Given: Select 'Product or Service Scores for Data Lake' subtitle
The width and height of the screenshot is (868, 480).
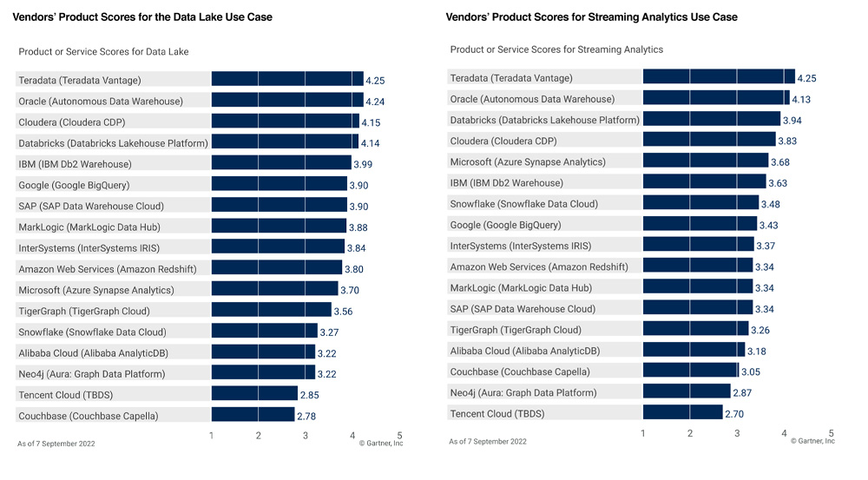Looking at the screenshot, I should pos(103,52).
